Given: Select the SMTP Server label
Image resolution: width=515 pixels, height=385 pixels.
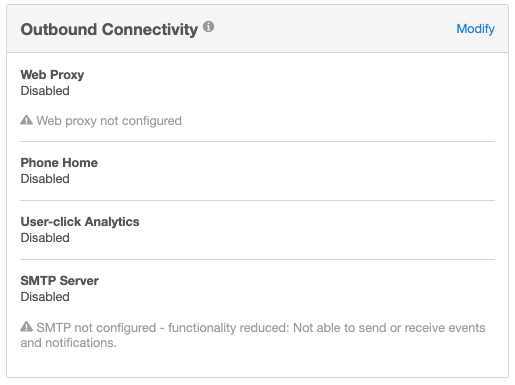Looking at the screenshot, I should [x=60, y=281].
